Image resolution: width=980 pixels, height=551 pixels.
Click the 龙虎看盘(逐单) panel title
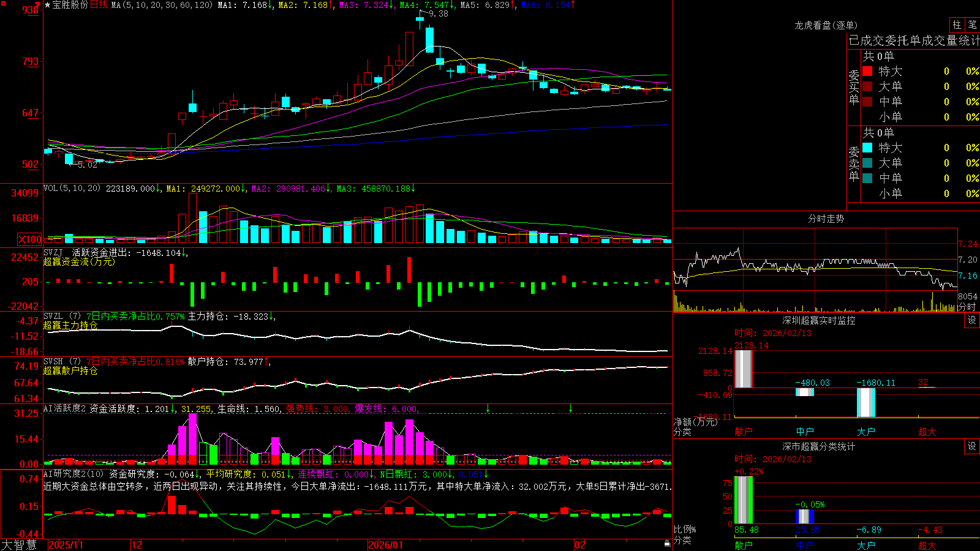click(826, 25)
